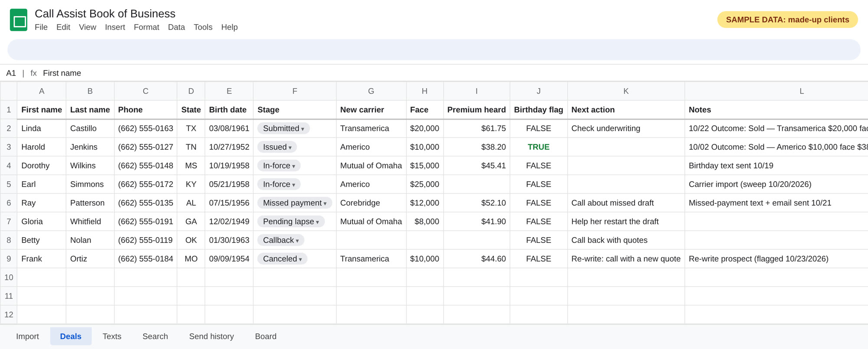
Task: Click the TRUE birthday flag for Harold
Action: click(539, 147)
